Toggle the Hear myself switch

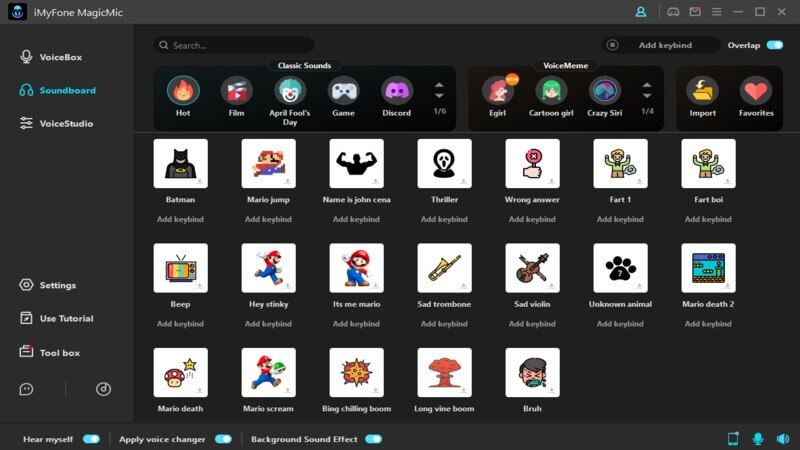[91, 439]
